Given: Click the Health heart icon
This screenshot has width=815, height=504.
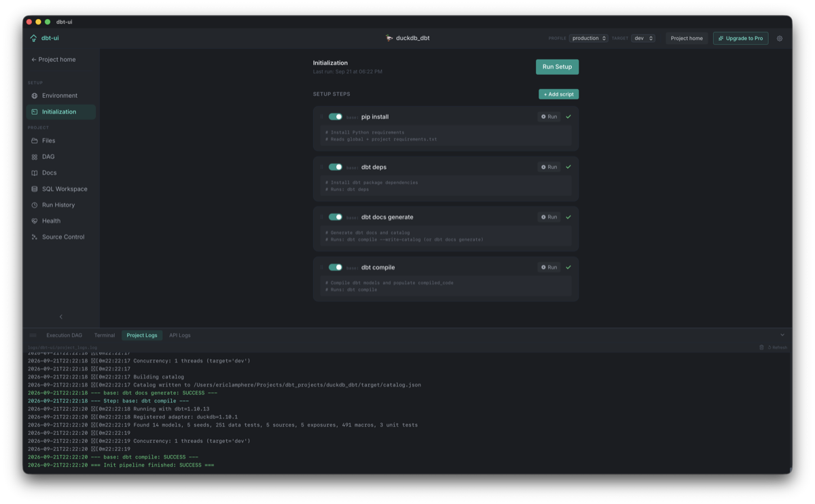Looking at the screenshot, I should pyautogui.click(x=35, y=221).
